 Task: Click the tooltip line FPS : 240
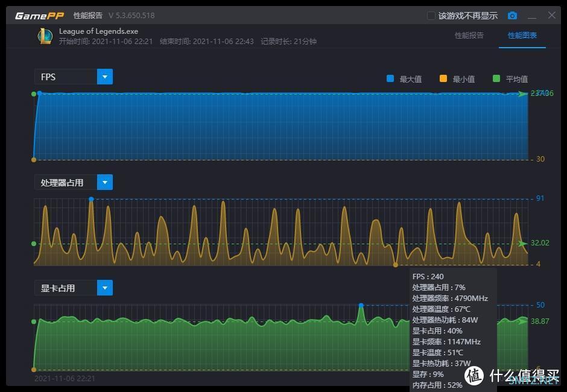[x=428, y=276]
